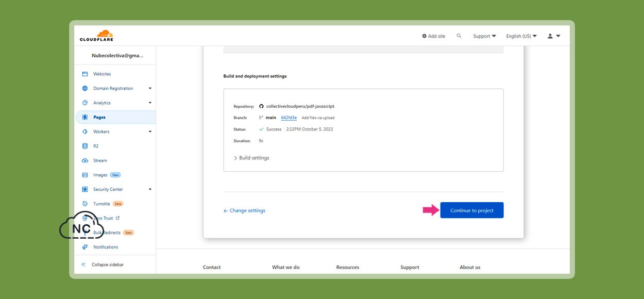Click the Add site button
The height and width of the screenshot is (299, 644).
tap(433, 36)
